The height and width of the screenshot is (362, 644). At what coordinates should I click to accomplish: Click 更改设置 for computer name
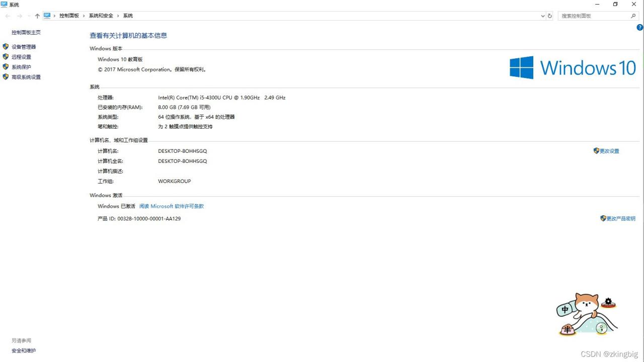coord(609,151)
